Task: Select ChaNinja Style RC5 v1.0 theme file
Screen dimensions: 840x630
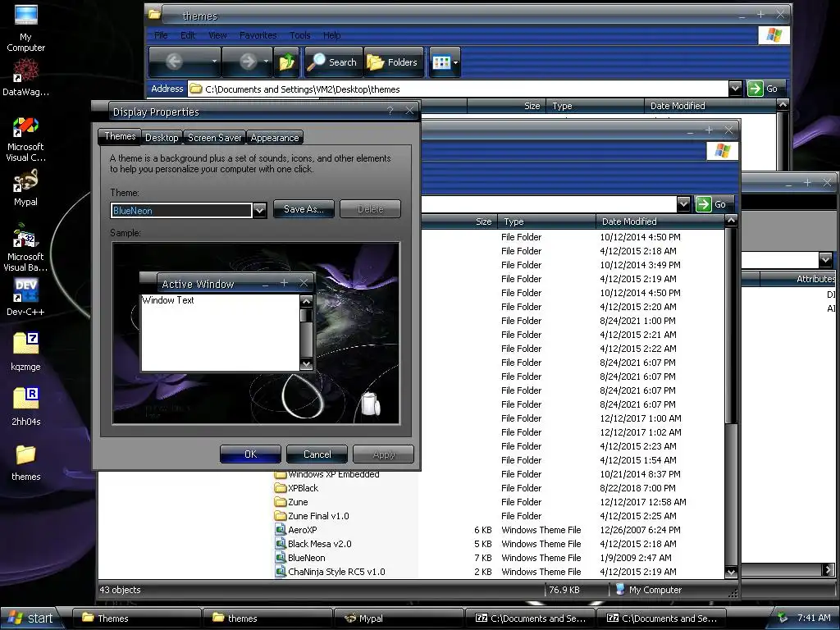Action: click(330, 572)
